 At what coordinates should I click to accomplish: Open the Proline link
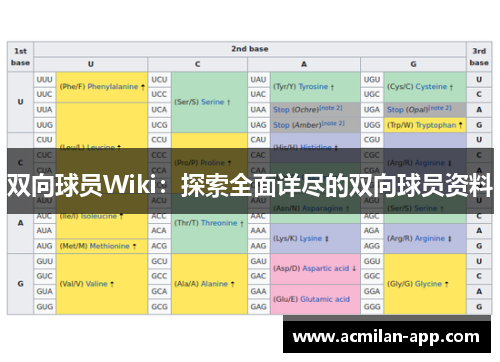pyautogui.click(x=213, y=163)
